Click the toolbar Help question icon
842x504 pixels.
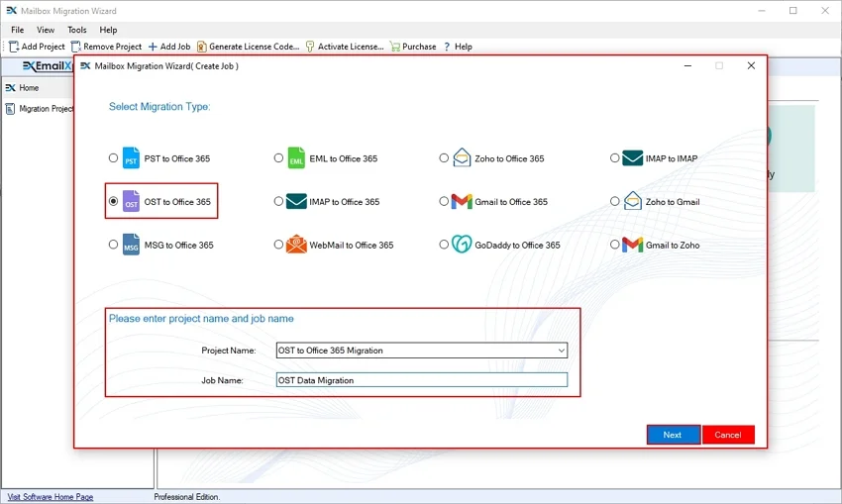(x=447, y=47)
